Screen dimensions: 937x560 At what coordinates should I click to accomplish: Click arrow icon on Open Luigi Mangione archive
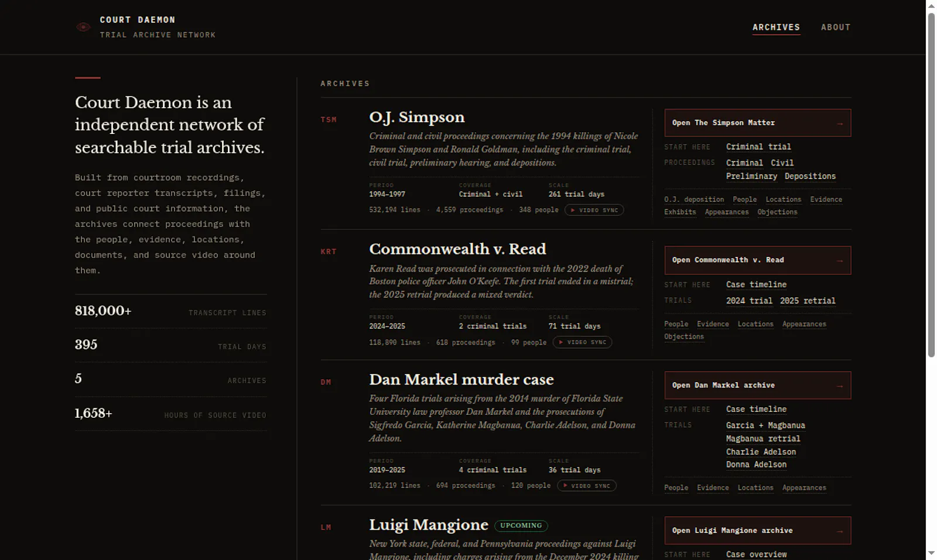(x=840, y=531)
